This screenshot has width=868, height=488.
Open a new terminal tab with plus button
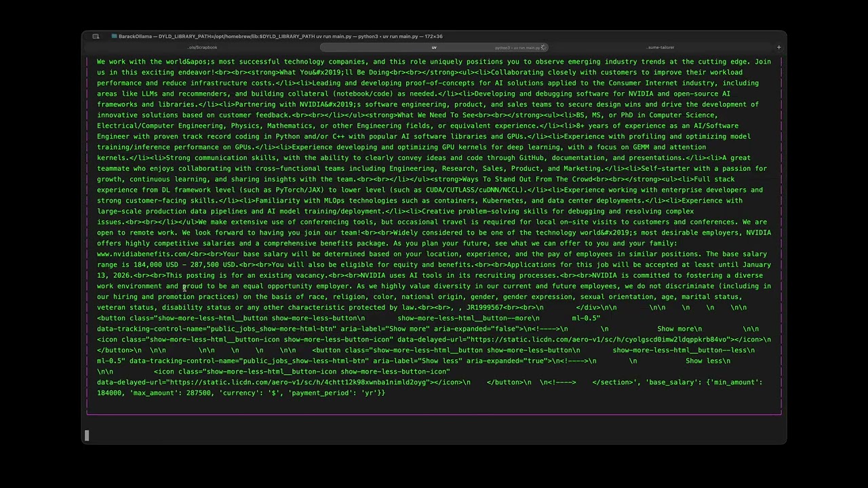pos(778,47)
